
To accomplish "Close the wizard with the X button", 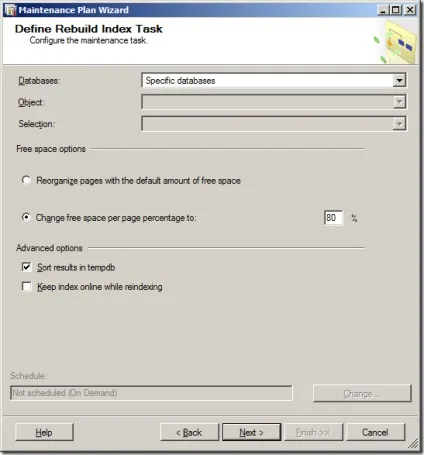I will pyautogui.click(x=410, y=10).
